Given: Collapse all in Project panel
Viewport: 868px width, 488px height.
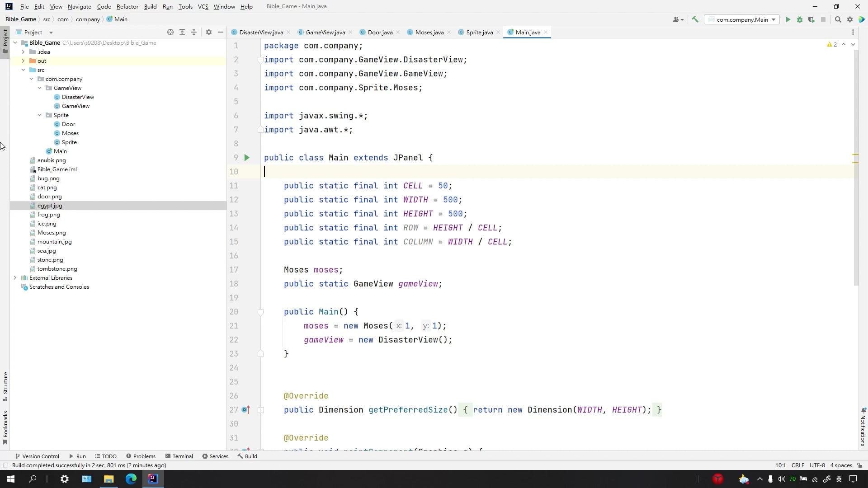Looking at the screenshot, I should (x=194, y=32).
